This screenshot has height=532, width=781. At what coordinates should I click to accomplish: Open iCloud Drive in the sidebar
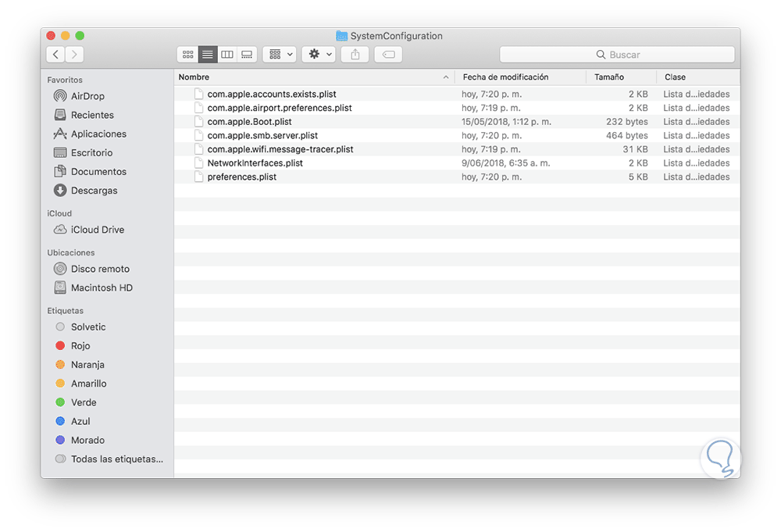108,230
